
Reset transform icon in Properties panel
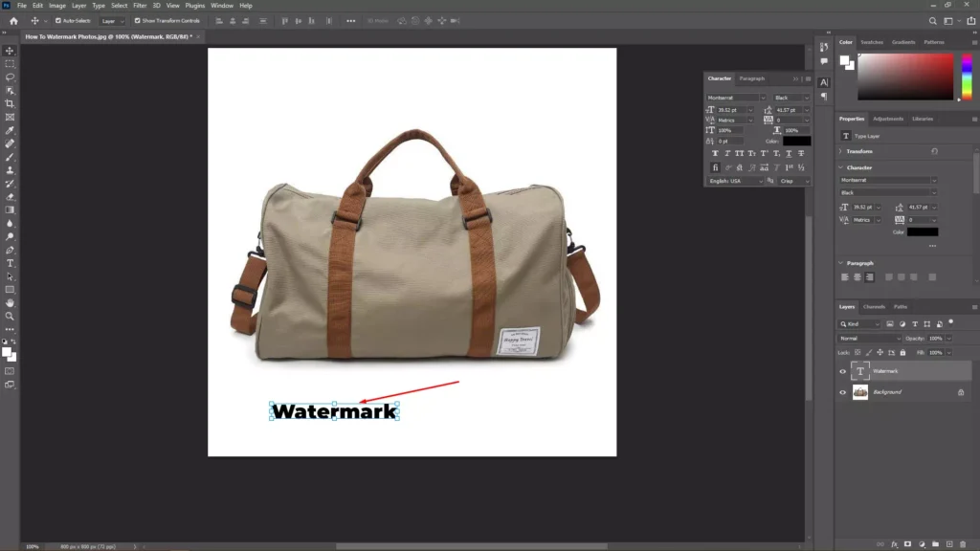point(934,151)
